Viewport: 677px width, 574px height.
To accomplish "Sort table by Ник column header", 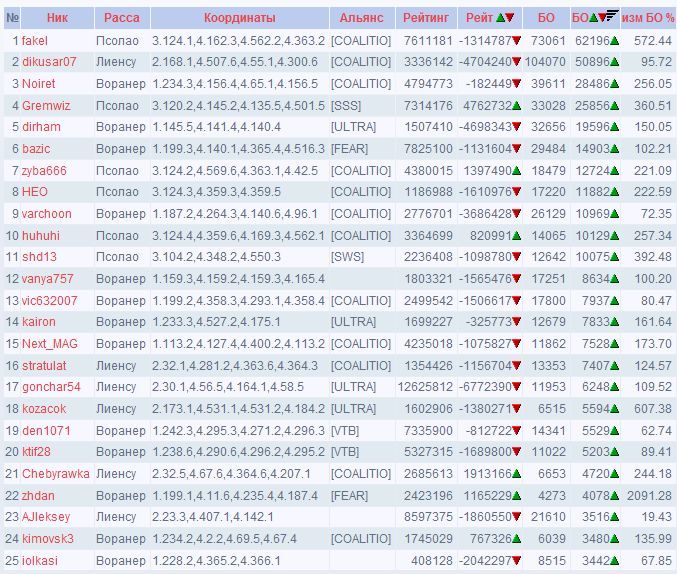I will point(57,18).
